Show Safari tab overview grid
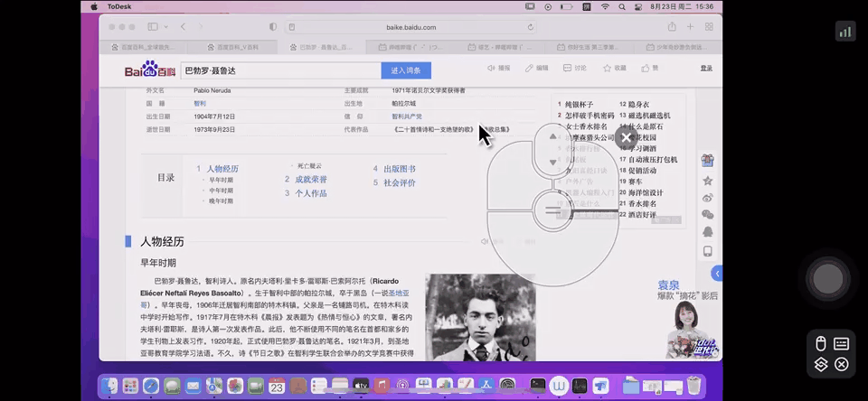 [x=709, y=26]
